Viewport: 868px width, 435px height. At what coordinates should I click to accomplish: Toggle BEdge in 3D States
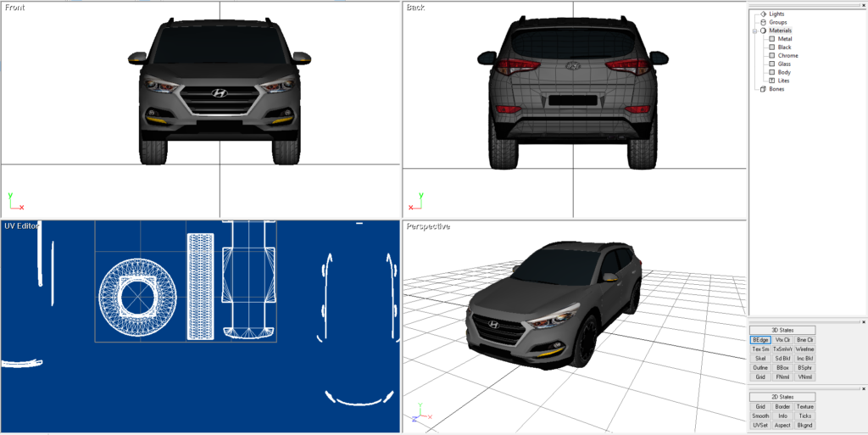760,339
